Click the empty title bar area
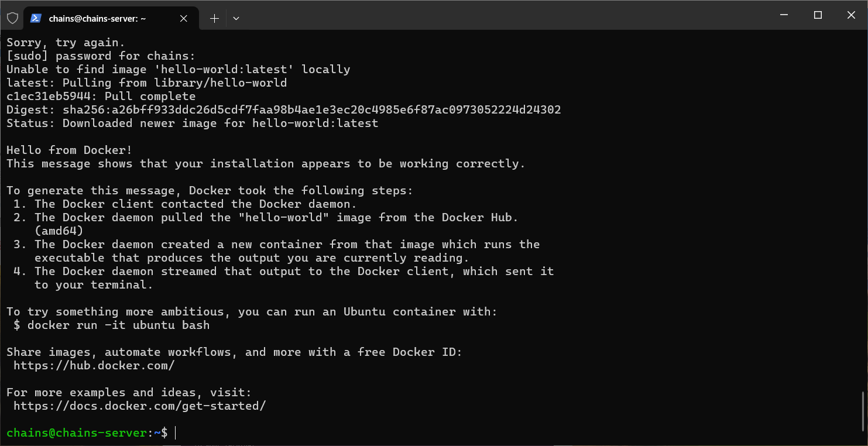The image size is (868, 446). [498, 15]
